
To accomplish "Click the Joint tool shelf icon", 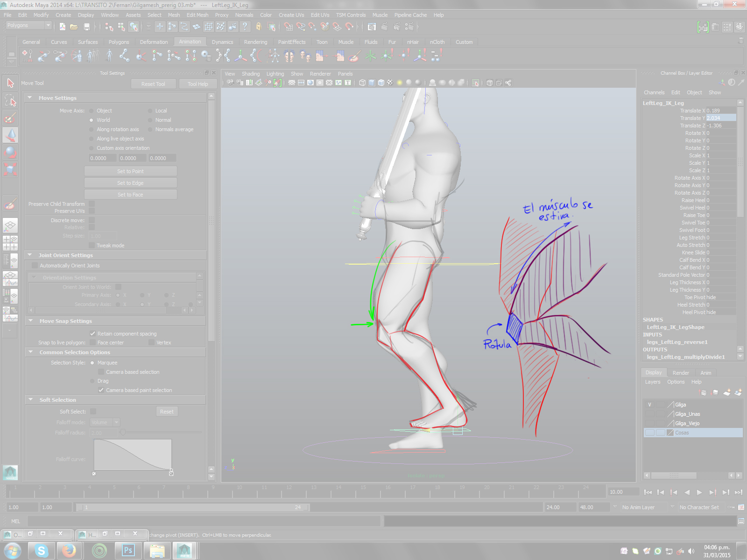I will pyautogui.click(x=125, y=56).
